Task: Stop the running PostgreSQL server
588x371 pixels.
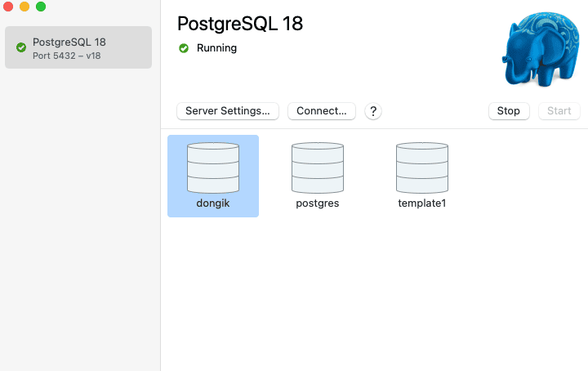Action: coord(509,111)
